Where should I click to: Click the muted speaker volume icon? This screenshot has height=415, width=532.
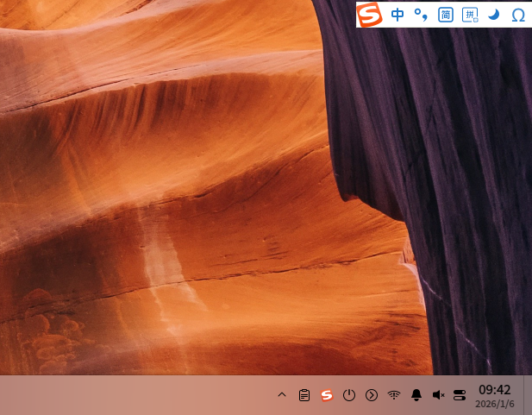[438, 395]
